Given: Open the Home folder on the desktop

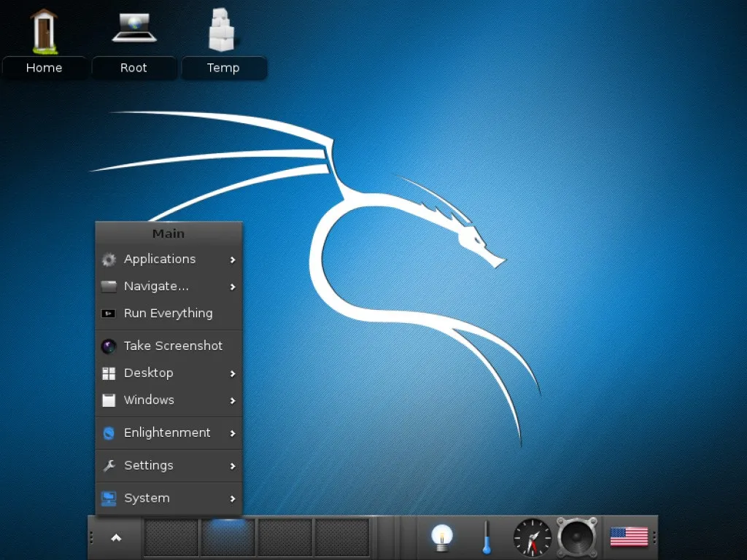Looking at the screenshot, I should pos(44,29).
